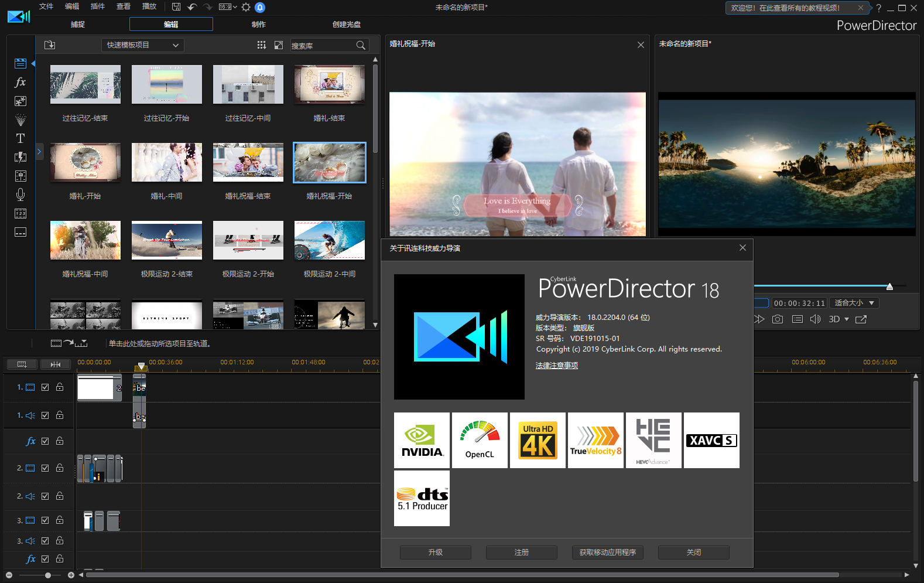Lock video track 1 with padlock
This screenshot has width=924, height=583.
(60, 387)
